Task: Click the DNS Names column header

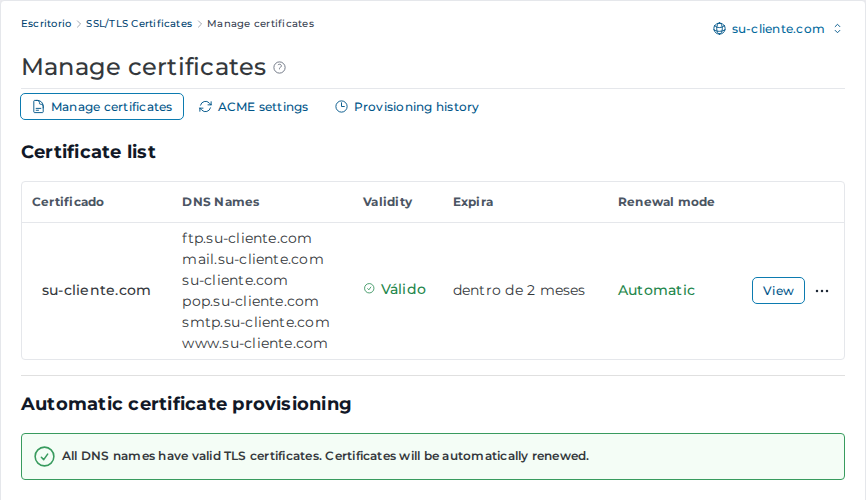Action: coord(221,202)
